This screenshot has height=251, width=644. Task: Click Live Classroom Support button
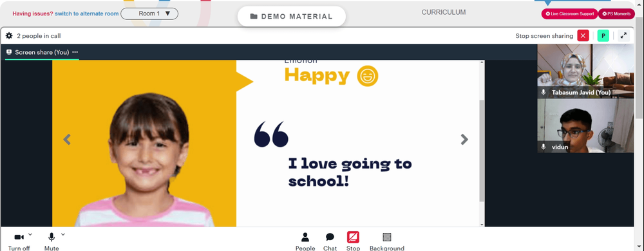(x=570, y=14)
